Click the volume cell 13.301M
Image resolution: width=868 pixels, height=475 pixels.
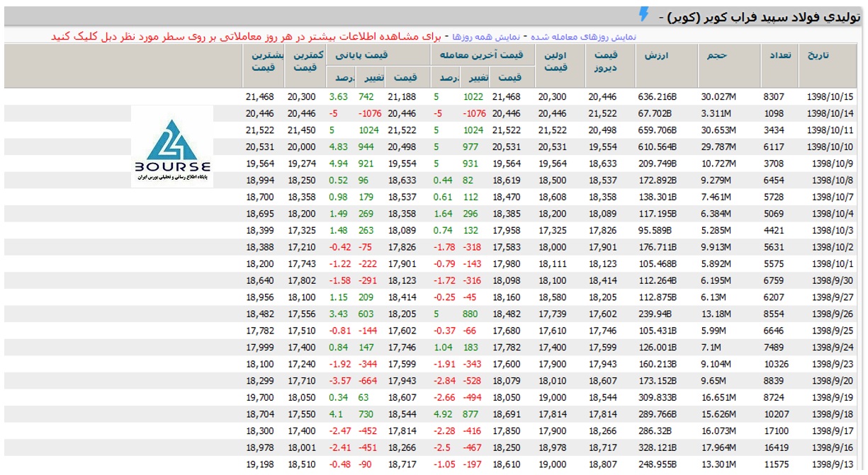pos(718,464)
